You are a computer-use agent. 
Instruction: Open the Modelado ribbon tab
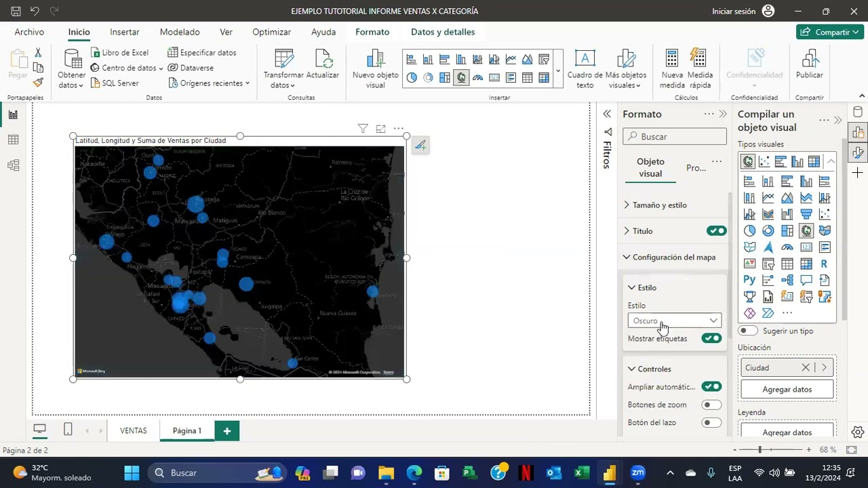coord(180,32)
